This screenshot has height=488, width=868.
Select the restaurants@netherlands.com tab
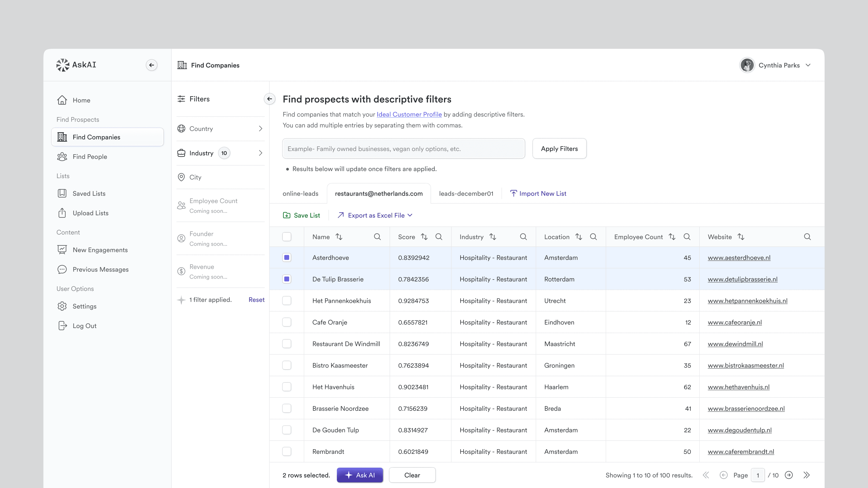click(379, 194)
